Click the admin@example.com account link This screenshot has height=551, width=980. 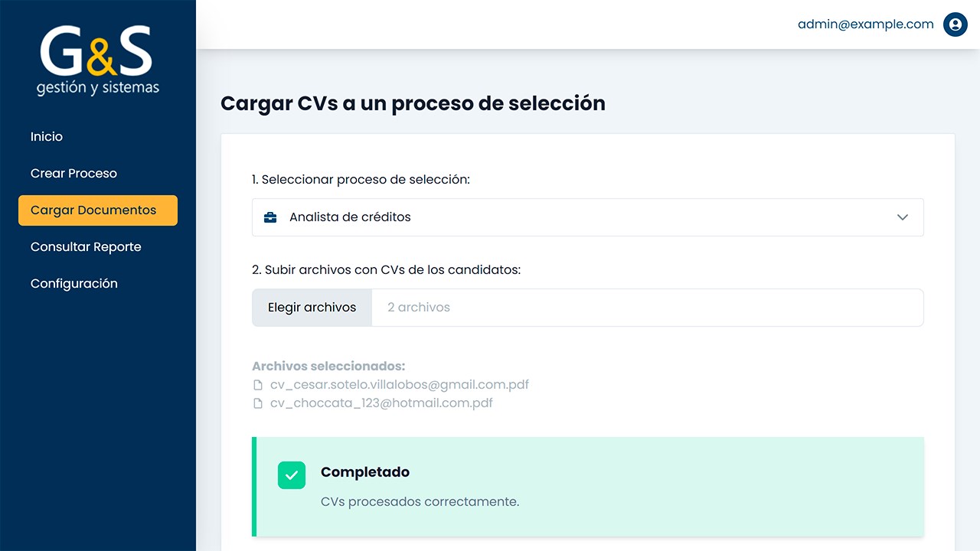click(865, 24)
